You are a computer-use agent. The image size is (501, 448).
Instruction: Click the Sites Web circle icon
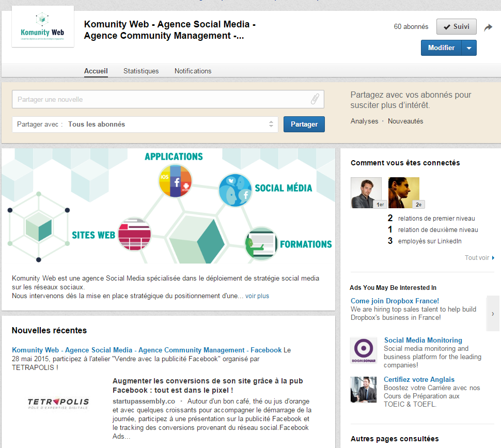[134, 234]
